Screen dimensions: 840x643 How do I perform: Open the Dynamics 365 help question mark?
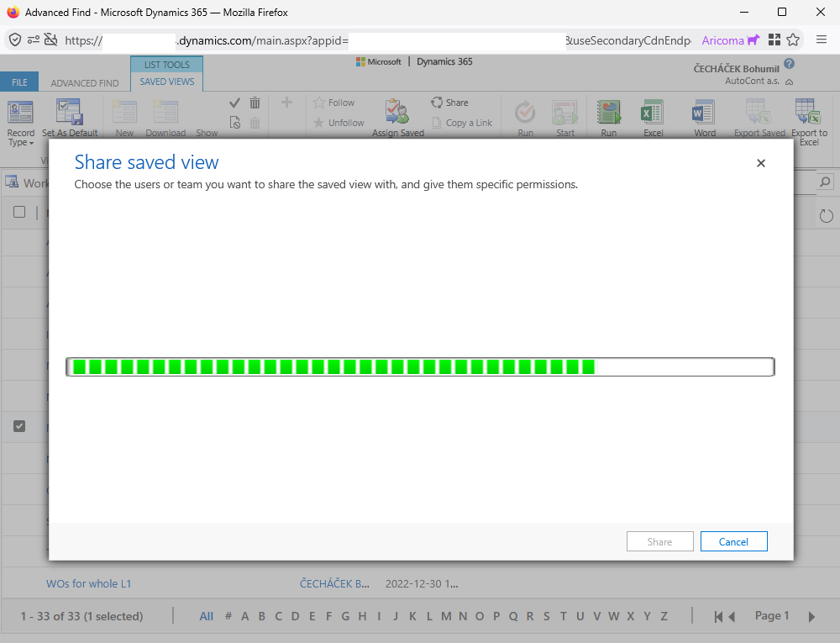[789, 64]
